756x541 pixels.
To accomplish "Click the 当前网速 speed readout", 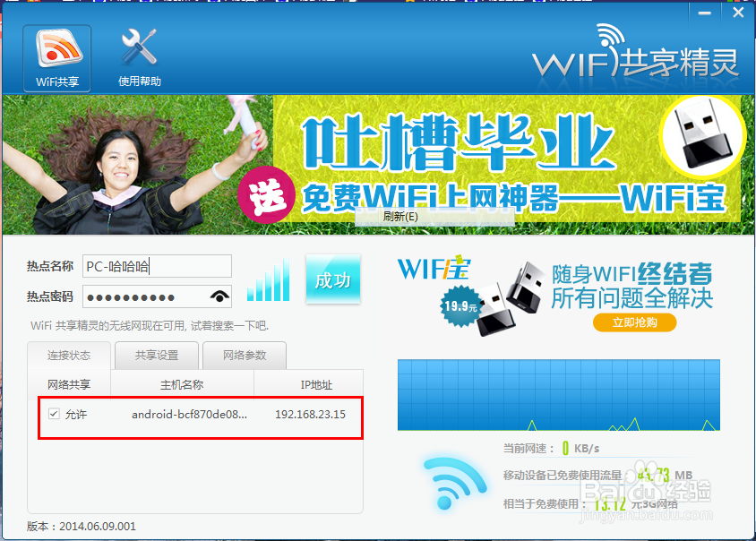I will 552,449.
